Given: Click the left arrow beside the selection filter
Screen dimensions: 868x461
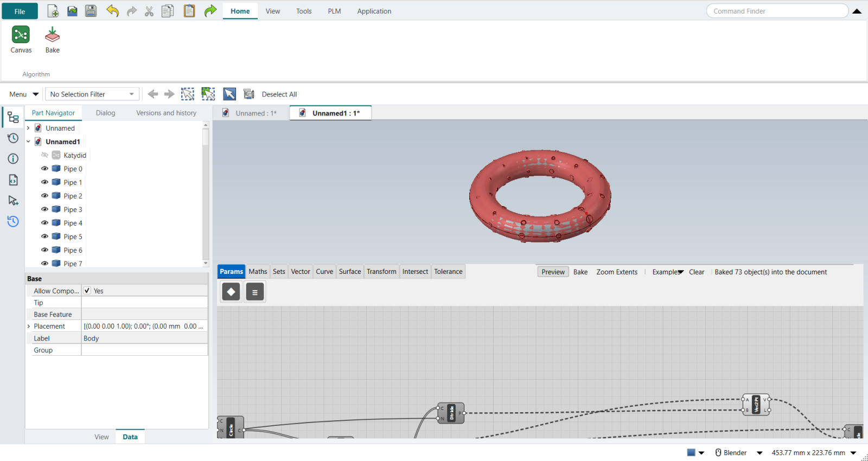Looking at the screenshot, I should 153,94.
